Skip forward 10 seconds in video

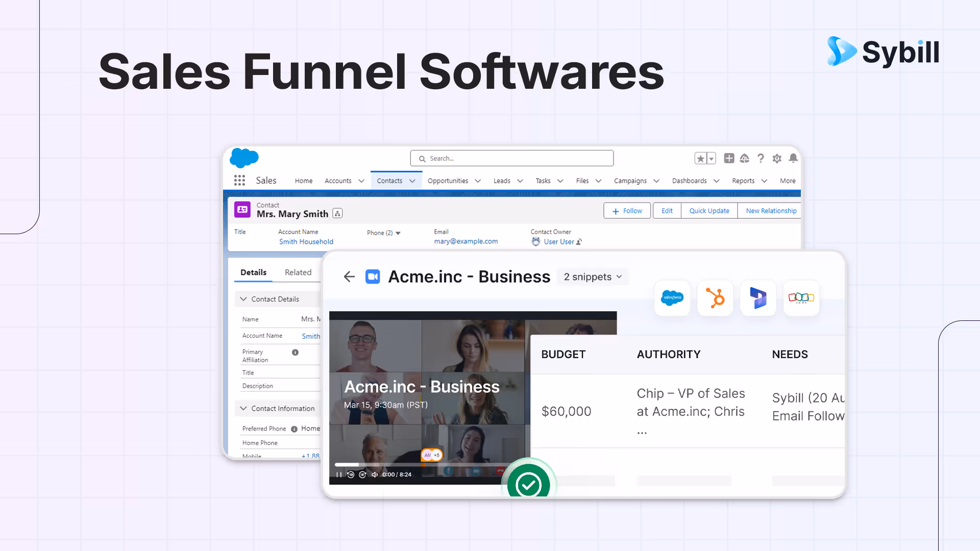(x=362, y=474)
